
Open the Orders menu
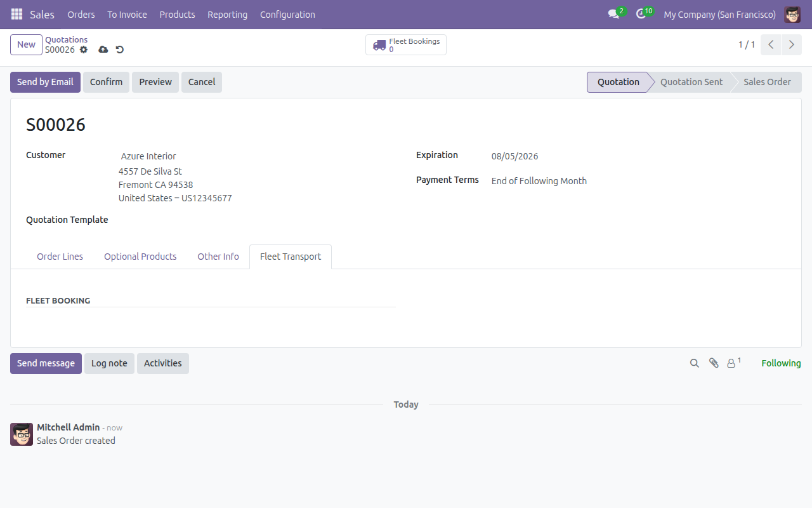pyautogui.click(x=81, y=14)
